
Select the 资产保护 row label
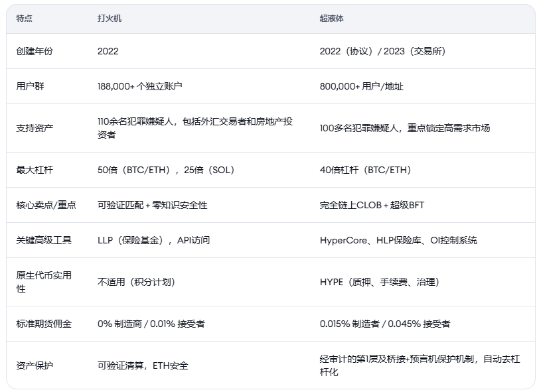35,365
